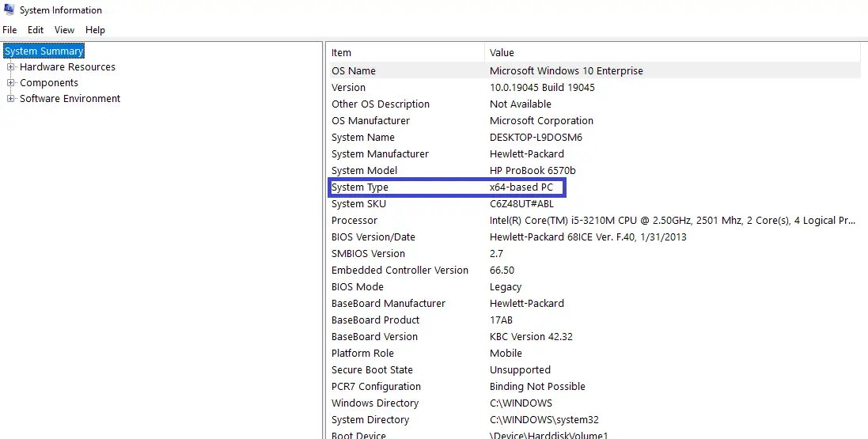868x439 pixels.
Task: Click the Mobile value
Action: [506, 354]
